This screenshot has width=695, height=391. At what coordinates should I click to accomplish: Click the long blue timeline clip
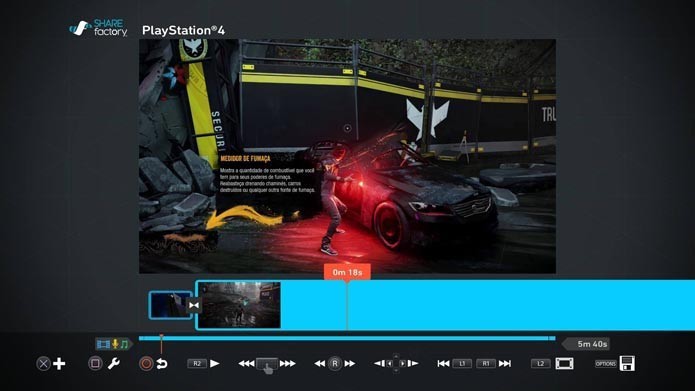(445, 305)
